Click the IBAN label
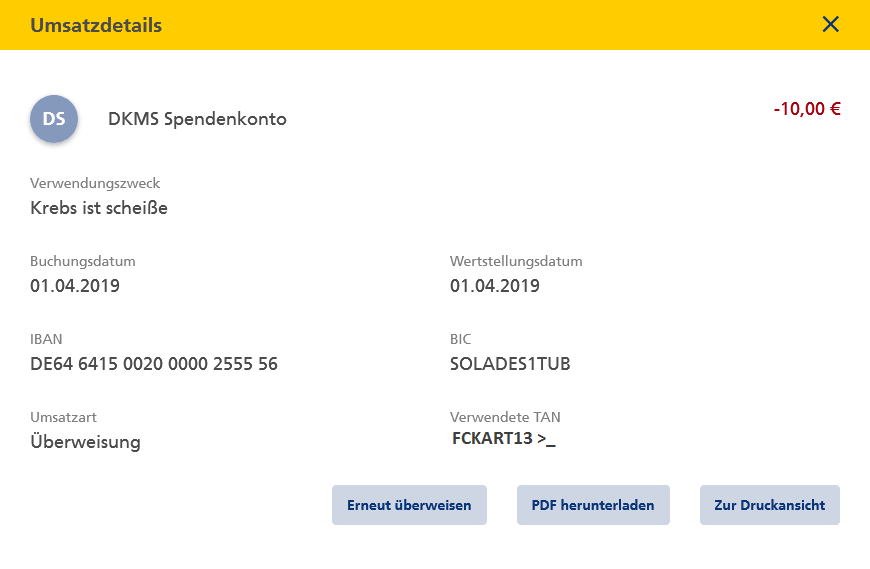The width and height of the screenshot is (870, 569). 46,339
